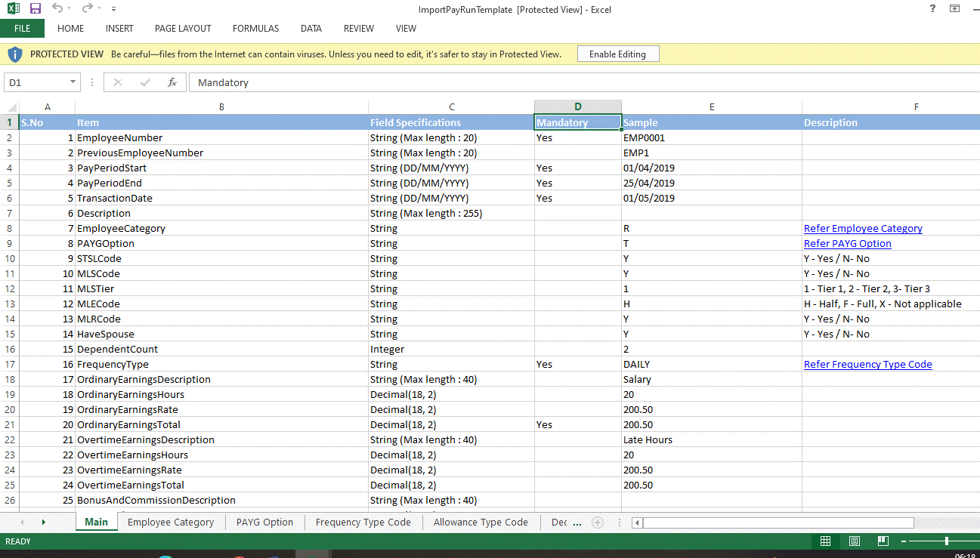Open the Redo history dropdown arrow
980x558 pixels.
[99, 9]
